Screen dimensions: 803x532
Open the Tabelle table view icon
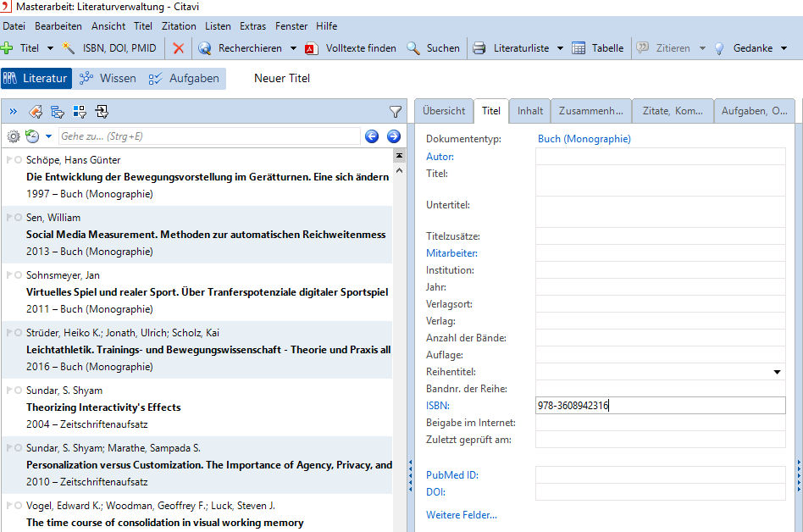(x=579, y=48)
